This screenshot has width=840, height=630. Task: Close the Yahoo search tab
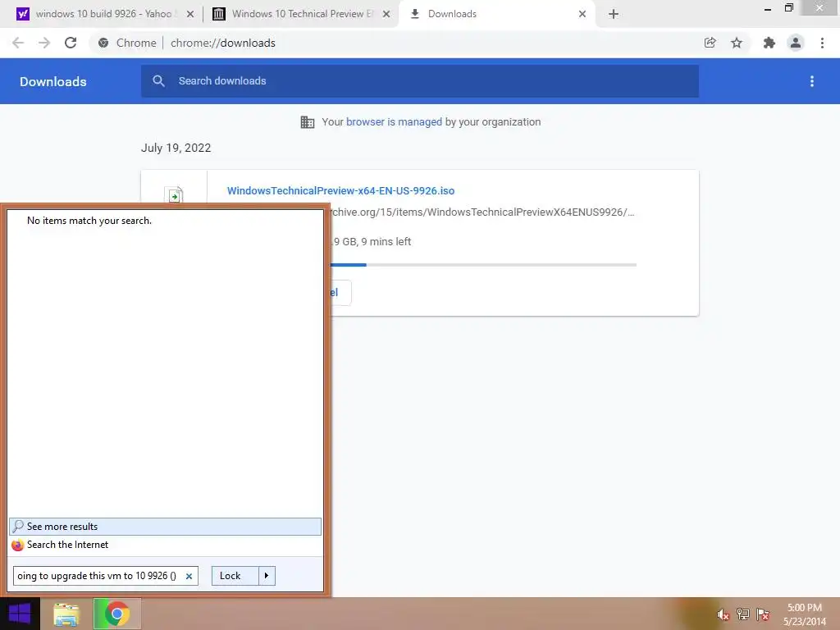(x=190, y=14)
